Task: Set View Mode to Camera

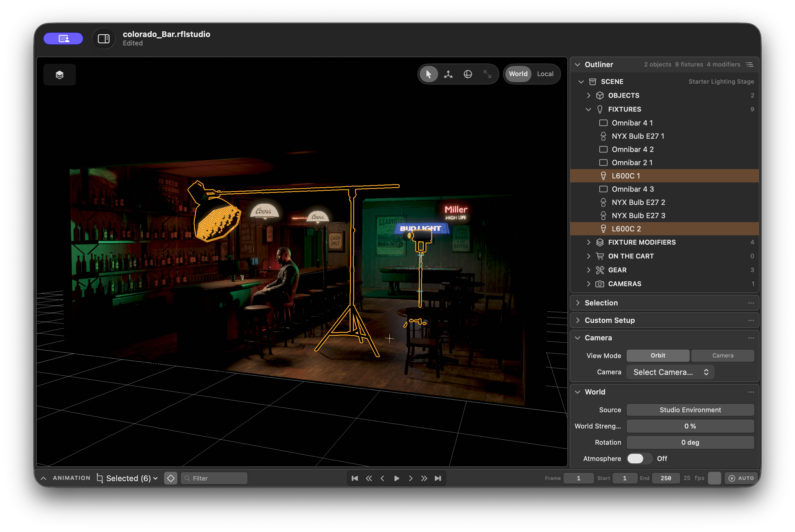Action: pyautogui.click(x=723, y=356)
